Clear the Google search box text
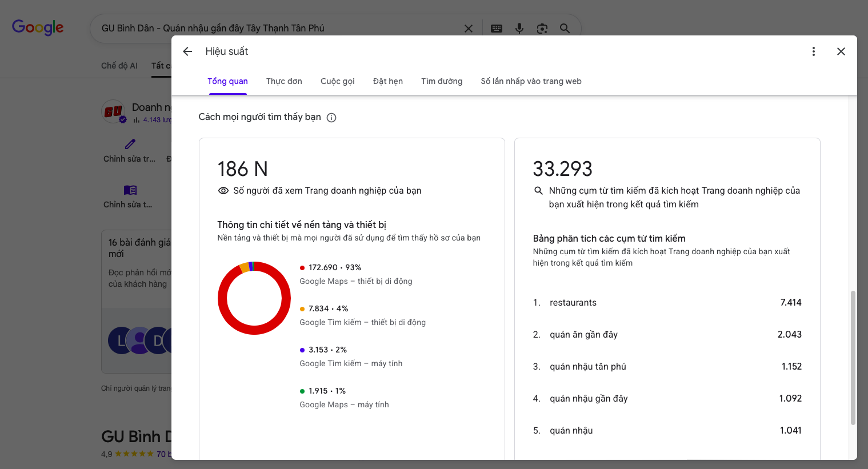Screen dimensions: 868x469 (469, 28)
